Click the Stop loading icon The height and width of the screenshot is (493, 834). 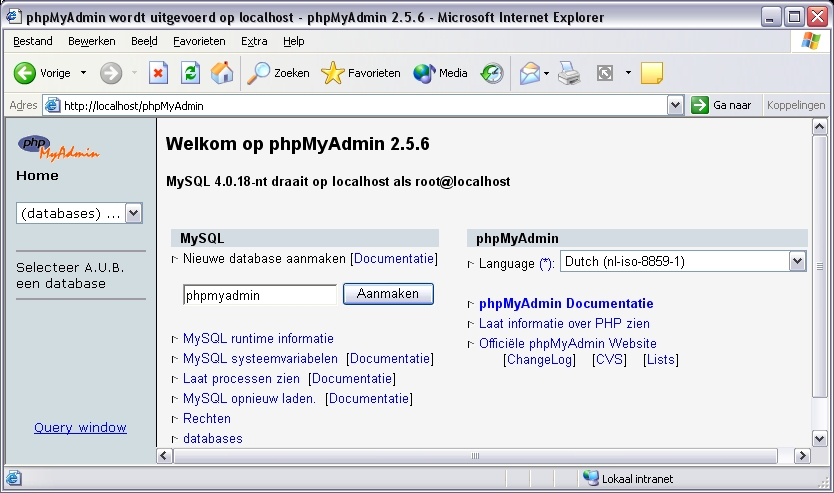tap(158, 73)
